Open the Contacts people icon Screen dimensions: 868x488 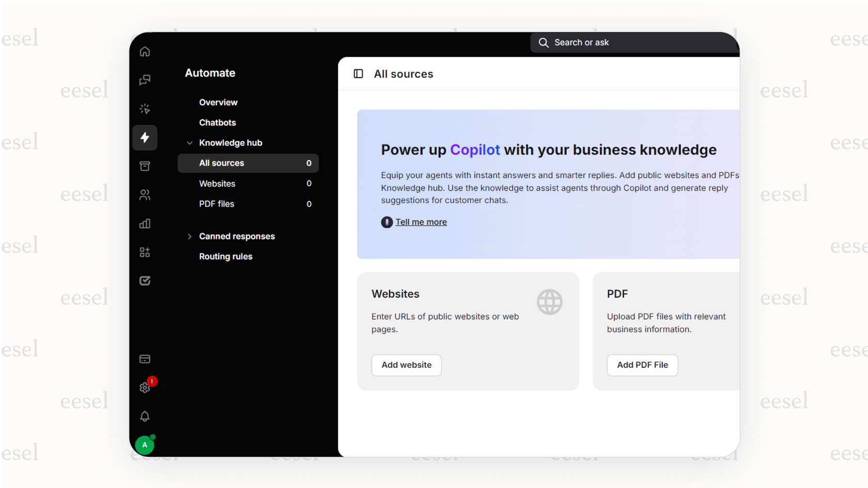tap(145, 195)
